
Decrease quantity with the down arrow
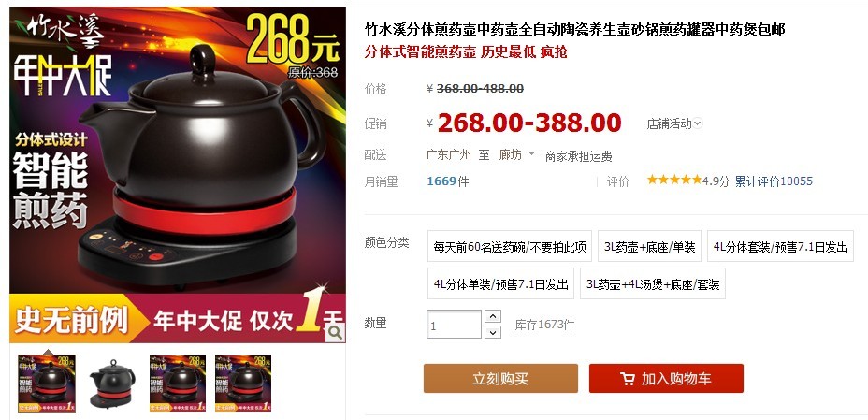point(492,331)
